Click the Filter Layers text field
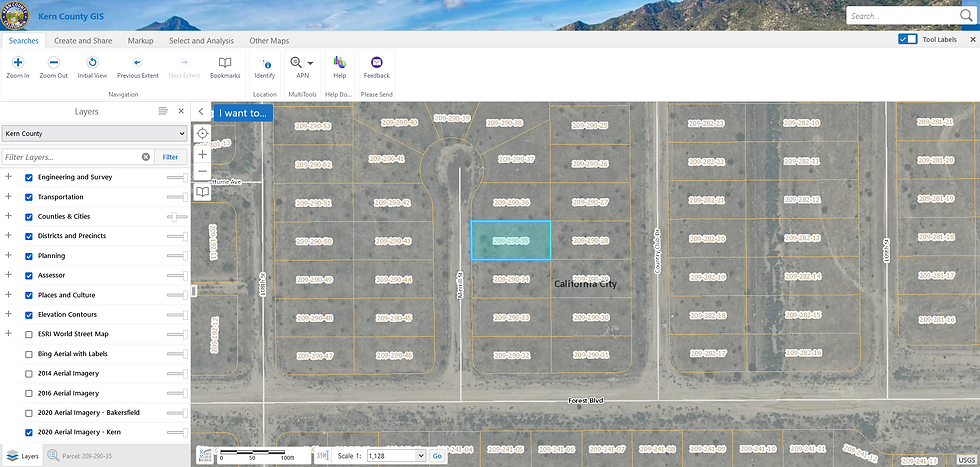Screen dimensions: 980x467 click(x=70, y=157)
